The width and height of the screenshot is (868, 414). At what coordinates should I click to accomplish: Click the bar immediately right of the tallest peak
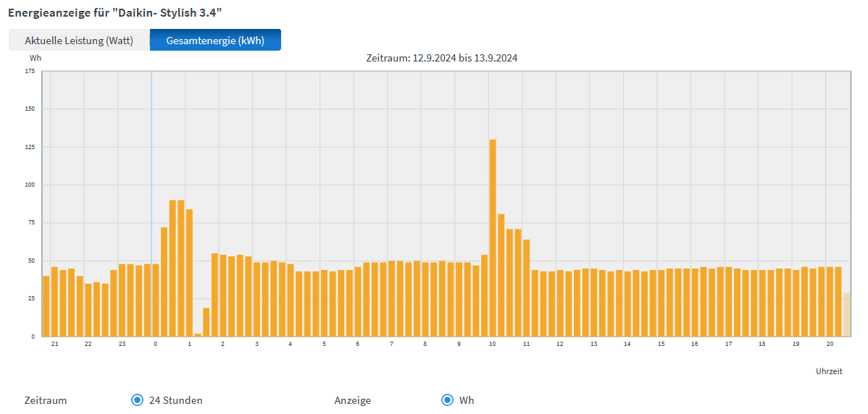501,275
